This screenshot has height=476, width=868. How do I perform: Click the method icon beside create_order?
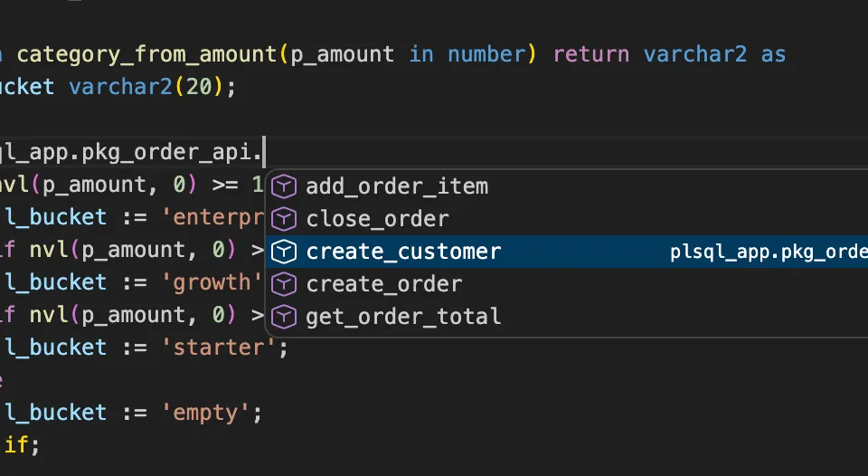pos(284,284)
